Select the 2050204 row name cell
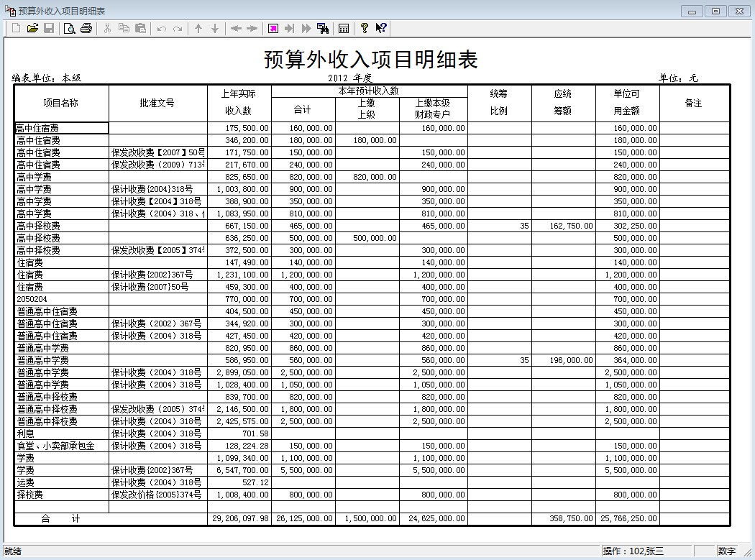The height and width of the screenshot is (560, 755). pos(61,299)
